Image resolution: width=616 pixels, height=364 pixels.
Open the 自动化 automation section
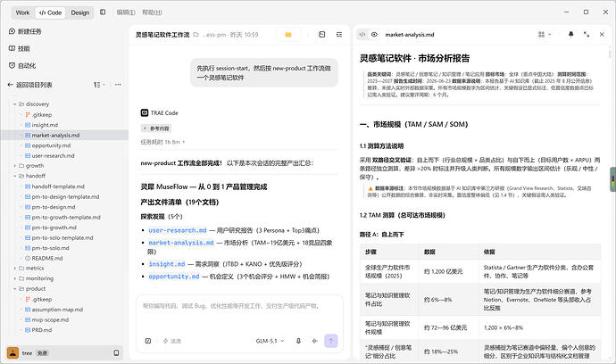coord(22,66)
